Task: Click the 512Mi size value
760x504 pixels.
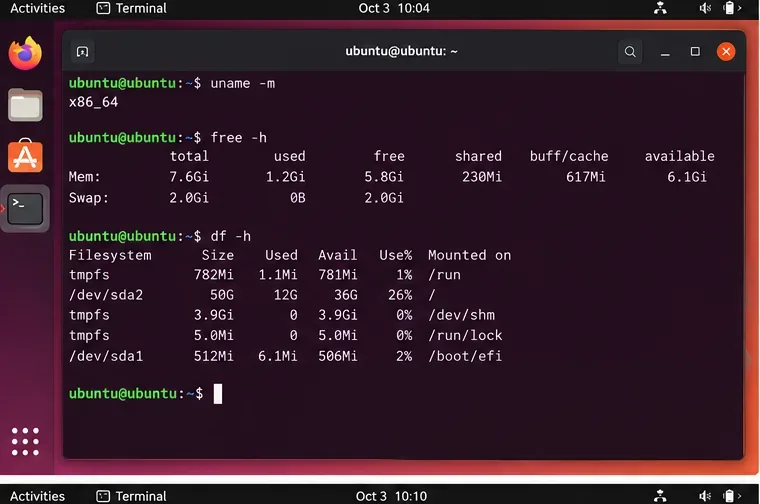Action: coord(214,356)
